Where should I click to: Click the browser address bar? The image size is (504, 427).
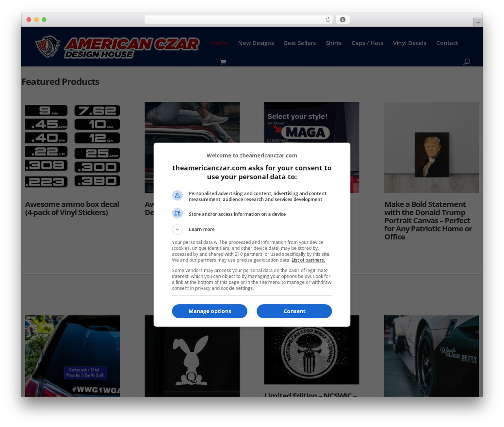click(238, 20)
